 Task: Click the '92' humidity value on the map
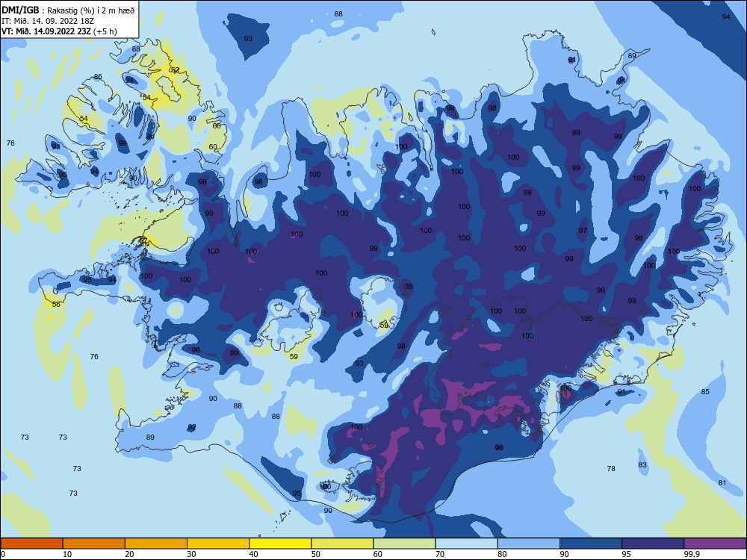pos(192,426)
